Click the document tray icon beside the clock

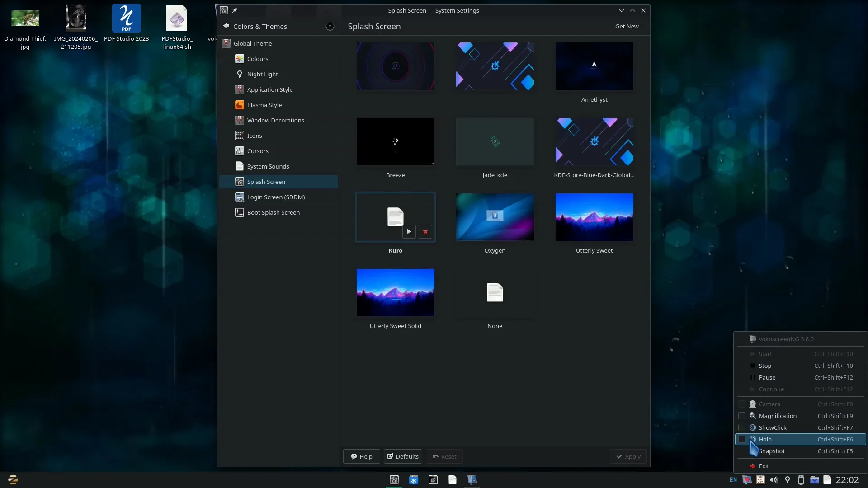pos(827,480)
